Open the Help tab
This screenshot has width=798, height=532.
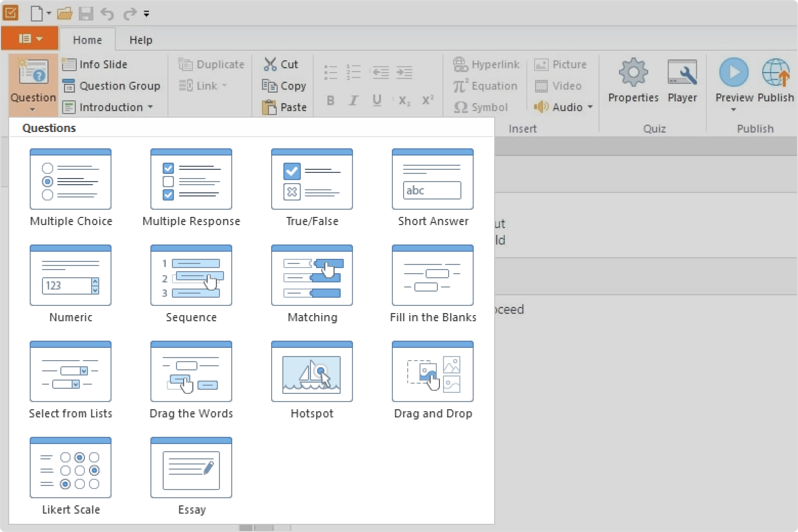[x=141, y=40]
